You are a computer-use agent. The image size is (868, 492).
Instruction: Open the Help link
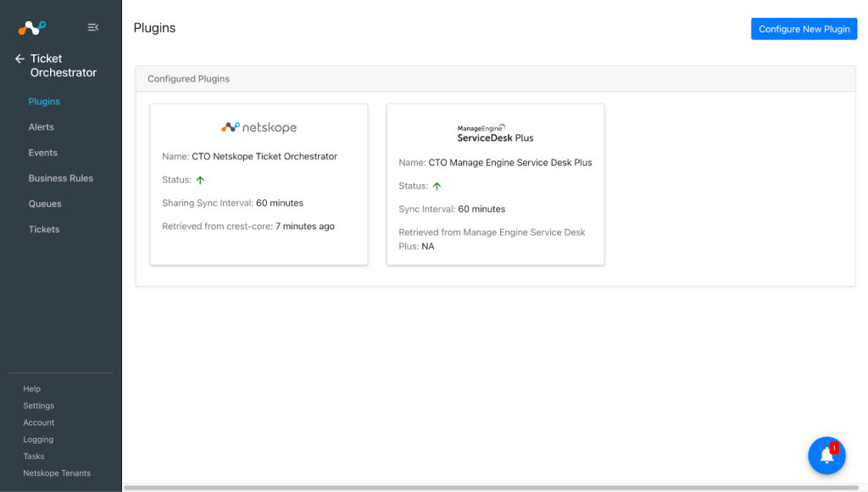pyautogui.click(x=31, y=389)
